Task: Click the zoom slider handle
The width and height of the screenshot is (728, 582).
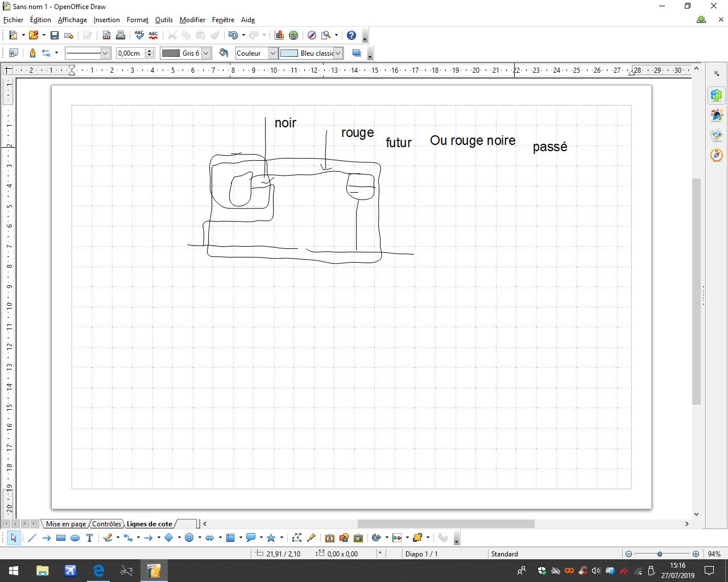Action: (660, 554)
